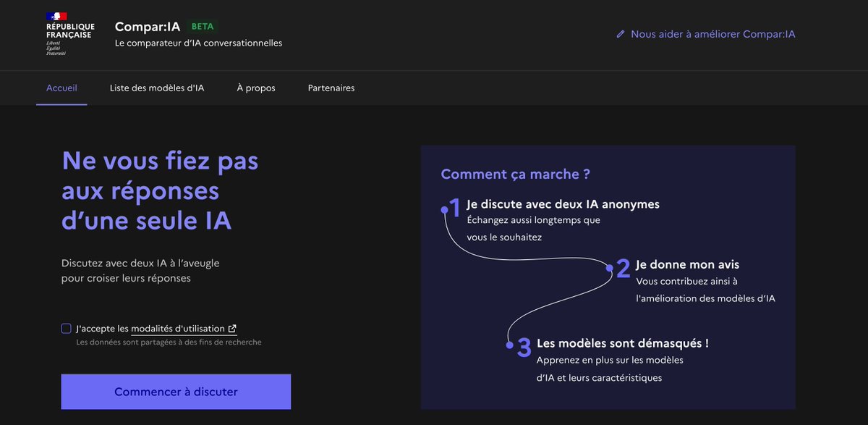Click Apprenez en plus sur les modèles text
Screen dimensions: 868x425
click(x=610, y=360)
